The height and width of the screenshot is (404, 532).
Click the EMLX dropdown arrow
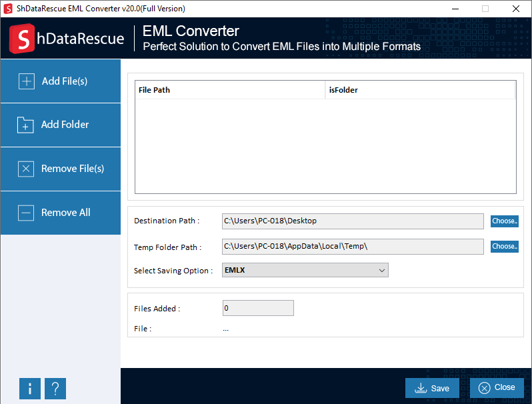pos(382,270)
